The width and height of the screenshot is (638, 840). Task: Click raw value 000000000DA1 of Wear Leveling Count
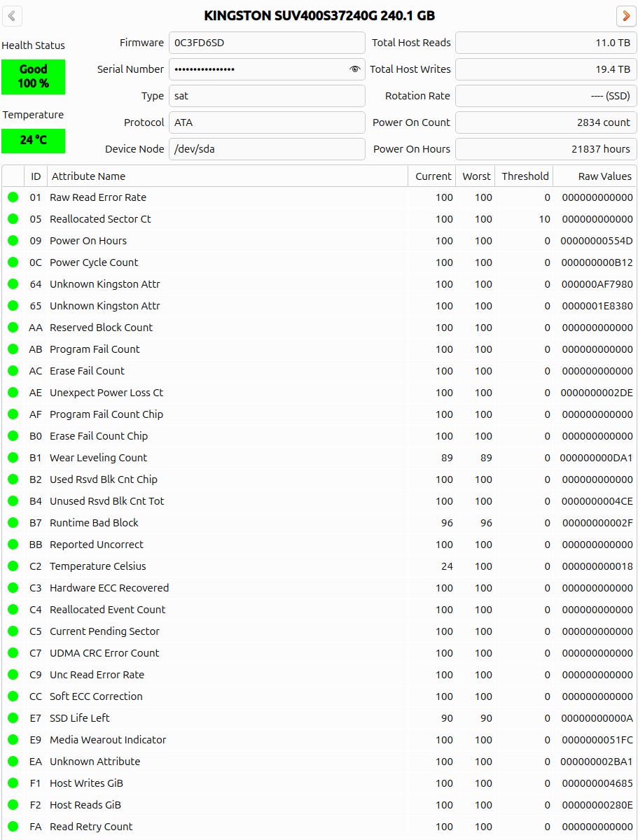(x=597, y=458)
